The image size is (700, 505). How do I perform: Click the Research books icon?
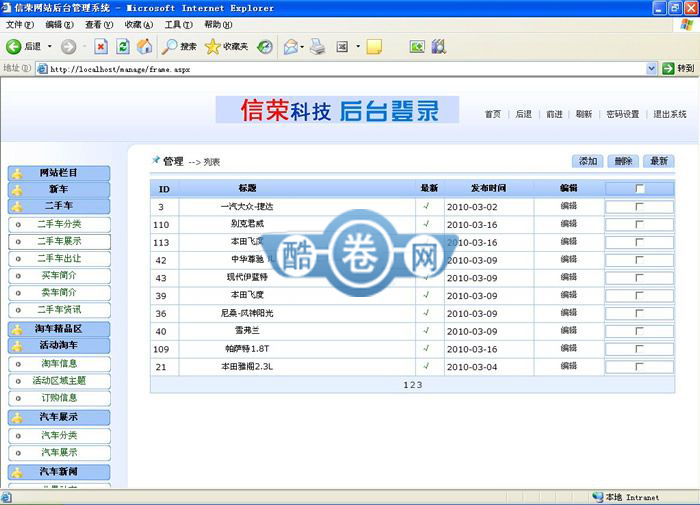click(x=439, y=46)
